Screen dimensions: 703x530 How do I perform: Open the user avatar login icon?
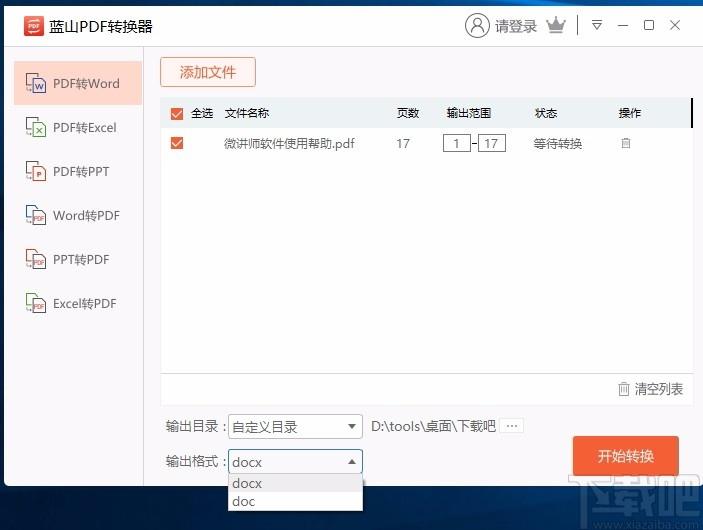[477, 26]
